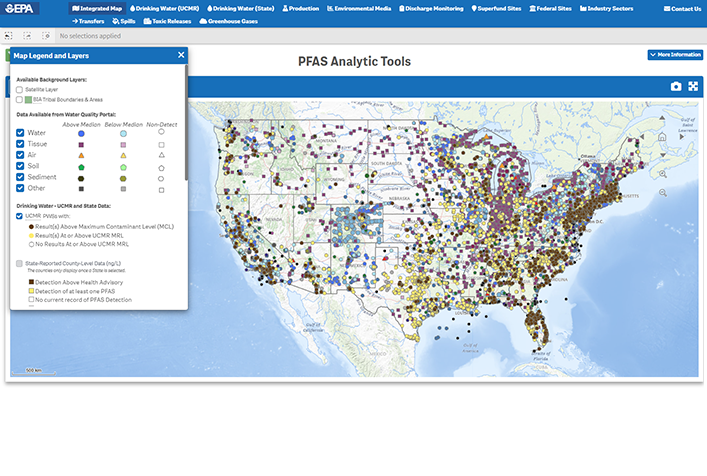
Task: Toggle the UCMR PWSs checkbox
Action: tap(20, 216)
